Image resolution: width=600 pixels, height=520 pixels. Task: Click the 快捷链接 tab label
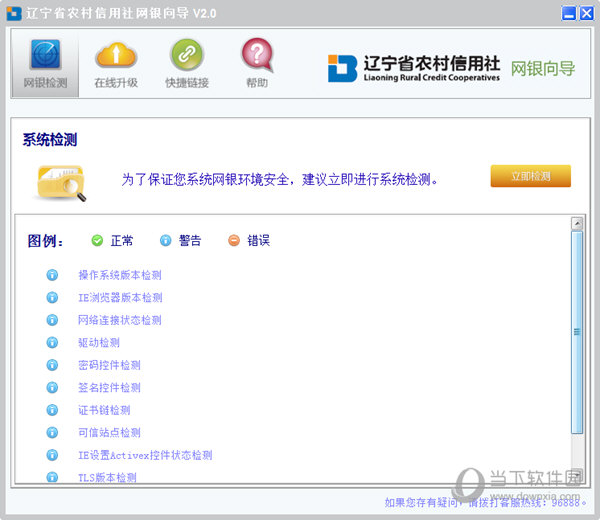187,83
